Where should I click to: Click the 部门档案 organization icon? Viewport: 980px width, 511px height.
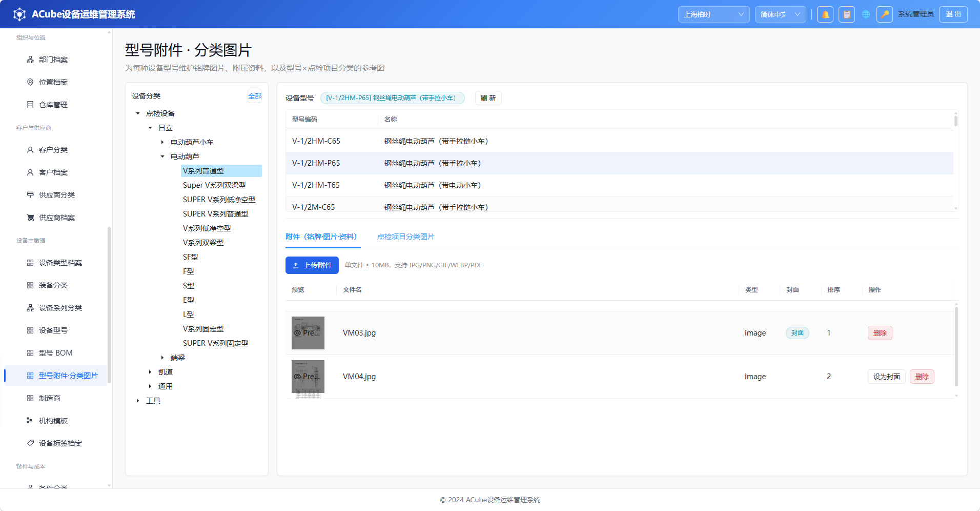[30, 60]
